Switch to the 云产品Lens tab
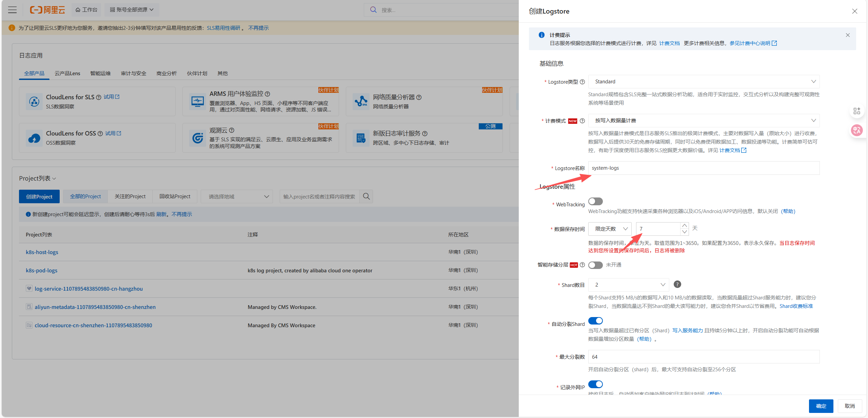The height and width of the screenshot is (418, 868). point(67,74)
